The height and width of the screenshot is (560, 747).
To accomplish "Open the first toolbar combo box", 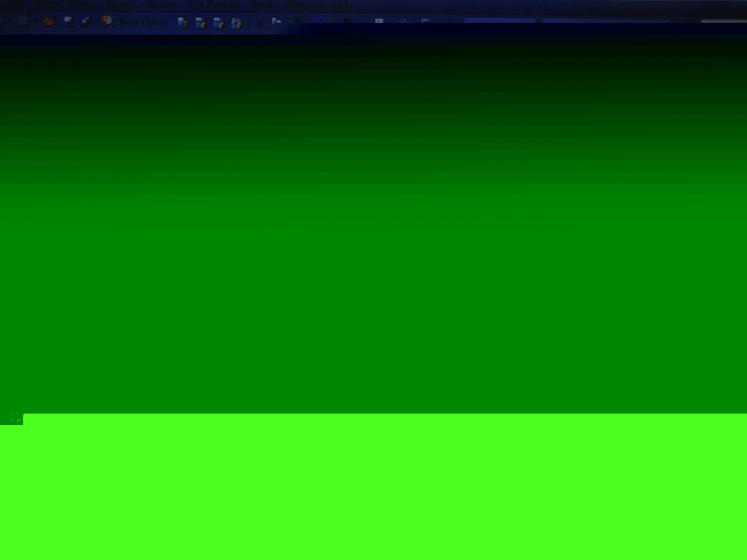I will coord(499,22).
